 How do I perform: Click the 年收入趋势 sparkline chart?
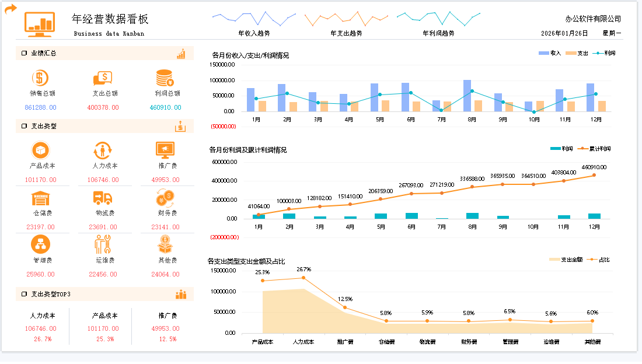coord(254,19)
